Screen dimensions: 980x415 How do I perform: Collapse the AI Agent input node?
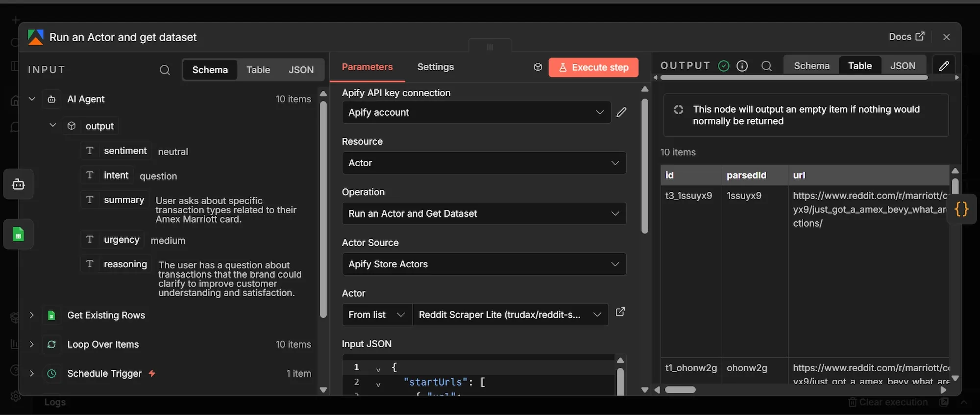(32, 99)
